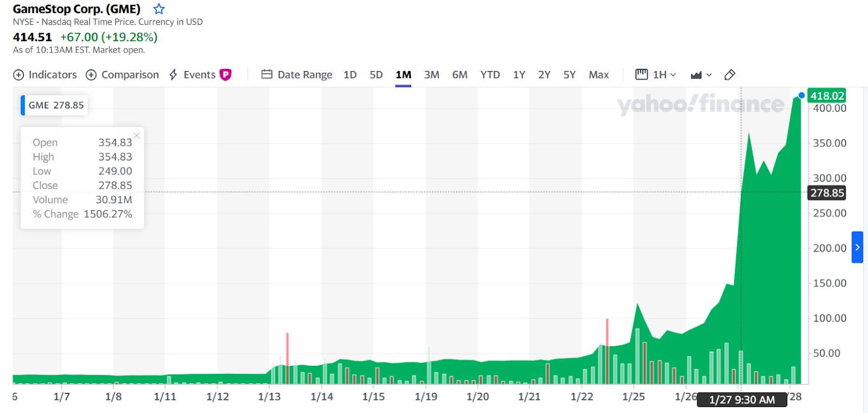868x413 pixels.
Task: Select the 5D range tab
Action: 376,75
